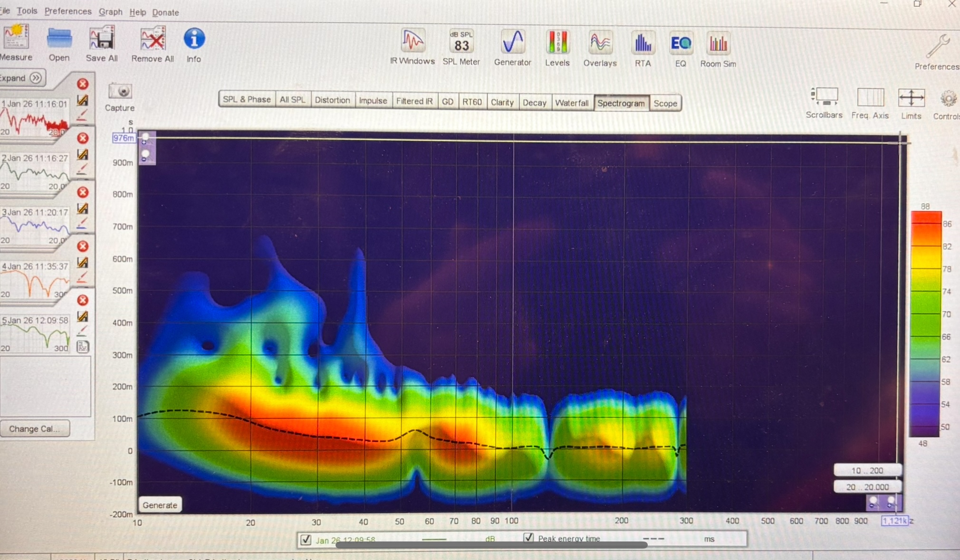Image resolution: width=960 pixels, height=560 pixels.
Task: Select the 20 .. 20,000 frequency range preset
Action: [x=867, y=487]
